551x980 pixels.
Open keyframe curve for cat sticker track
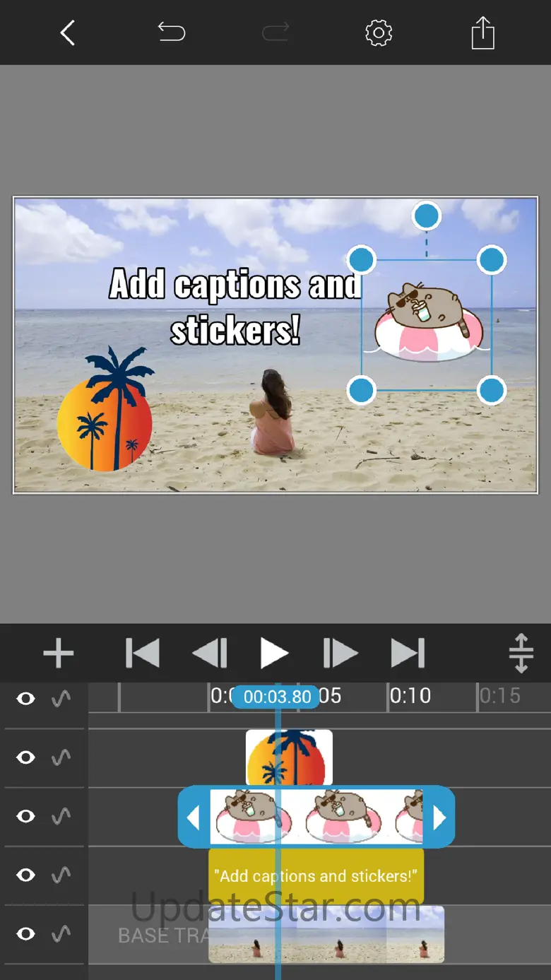pos(61,816)
